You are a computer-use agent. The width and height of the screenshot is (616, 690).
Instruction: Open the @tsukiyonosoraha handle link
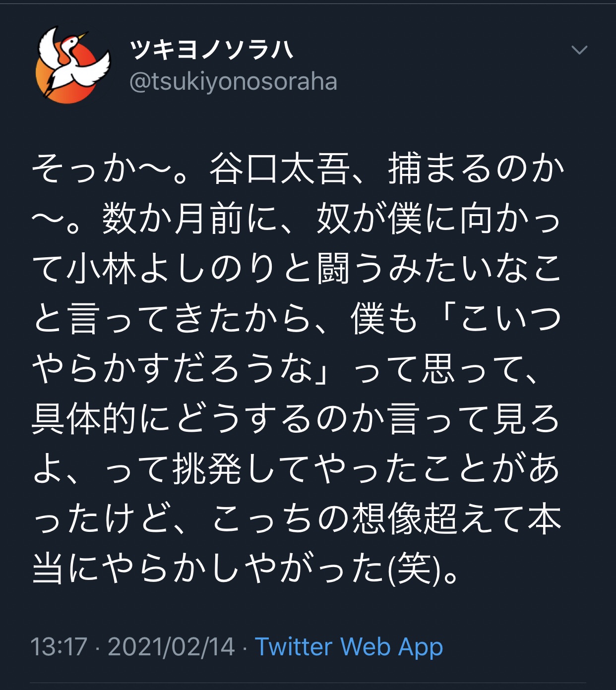[x=233, y=82]
